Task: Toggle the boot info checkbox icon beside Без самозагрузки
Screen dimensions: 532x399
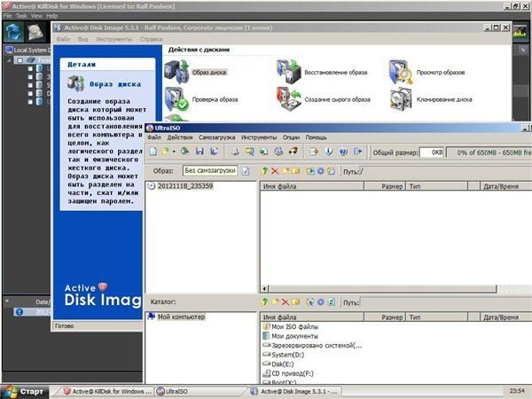Action: (x=246, y=171)
